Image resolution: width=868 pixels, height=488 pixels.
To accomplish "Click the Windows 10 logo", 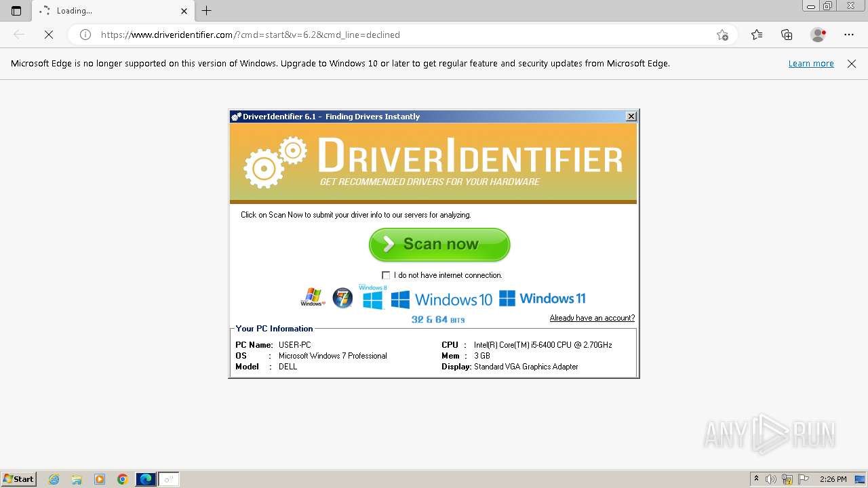I will tap(441, 299).
